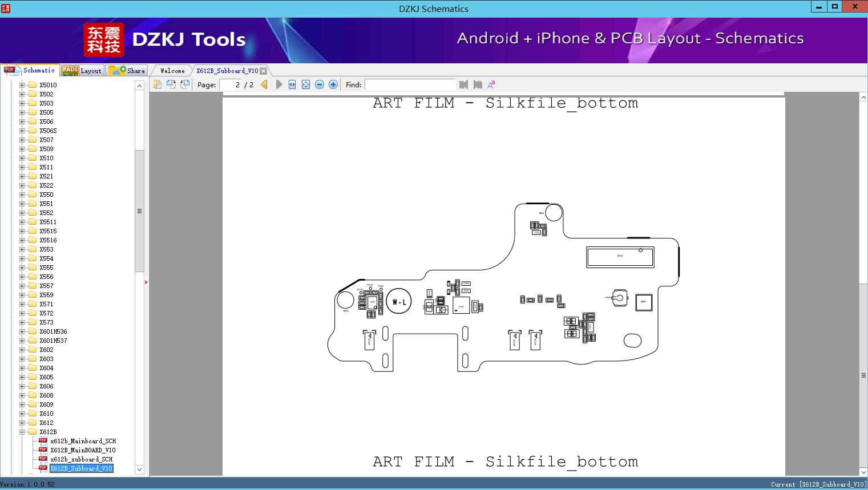
Task: Minimize the DZKJ Schematics window
Action: (819, 7)
